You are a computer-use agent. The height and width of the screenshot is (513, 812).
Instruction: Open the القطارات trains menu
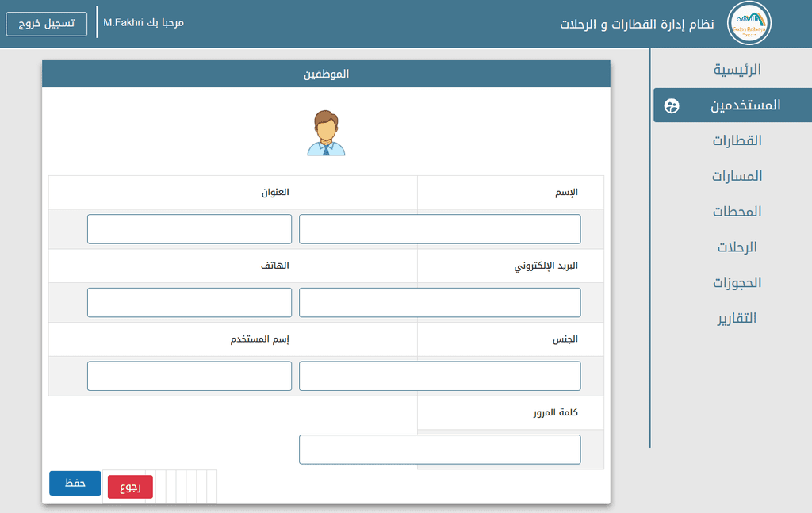pyautogui.click(x=737, y=140)
